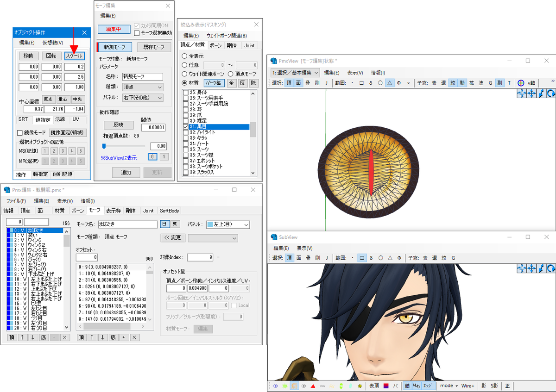
Task: Select face (面) selection mode in PmxView toolbar
Action: pos(298,83)
